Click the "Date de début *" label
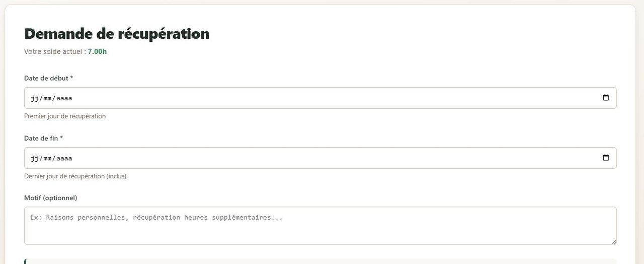The image size is (644, 264). click(x=49, y=78)
